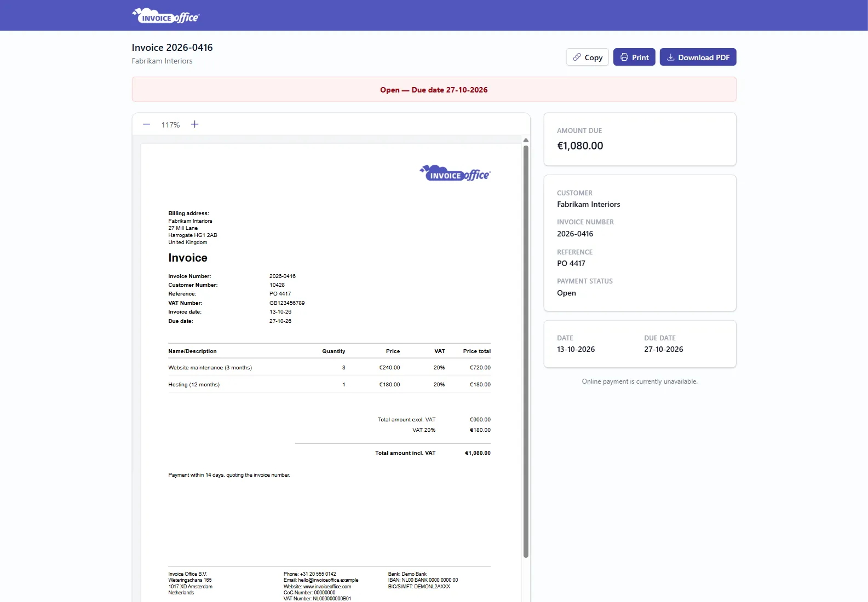
Task: Click the €240.00 price cell
Action: [389, 368]
